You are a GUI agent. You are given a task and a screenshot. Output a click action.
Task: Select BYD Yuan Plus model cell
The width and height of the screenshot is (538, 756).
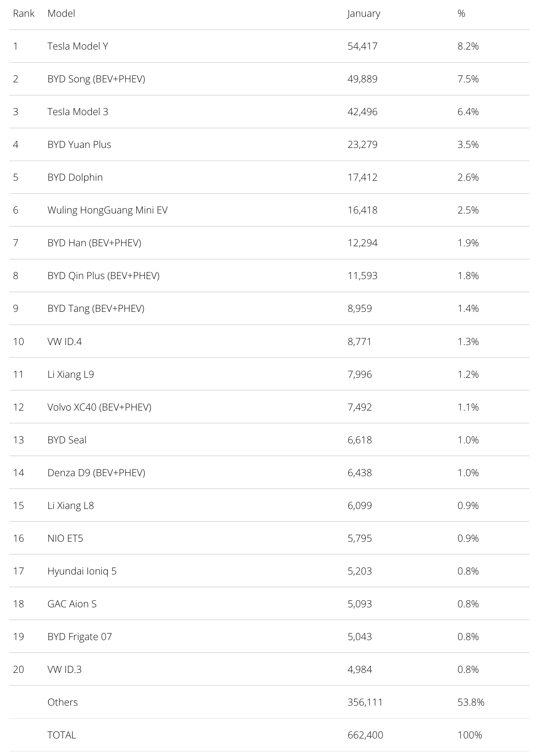point(79,144)
